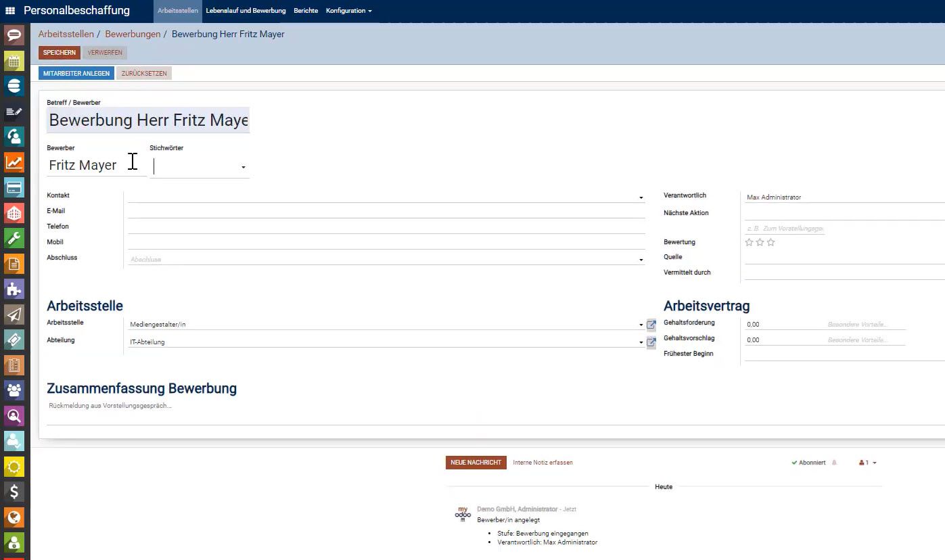Open the Settings gear icon in sidebar
This screenshot has height=560, width=945.
[x=14, y=467]
